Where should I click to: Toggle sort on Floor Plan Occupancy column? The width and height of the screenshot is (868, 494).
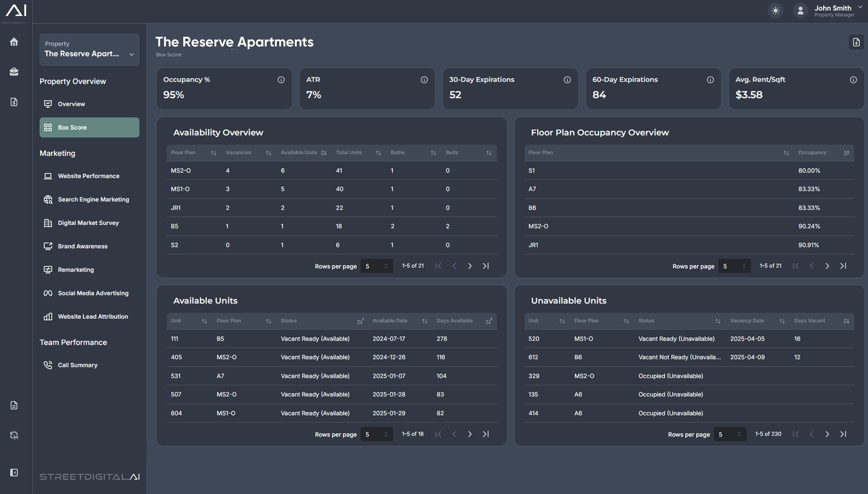[846, 153]
